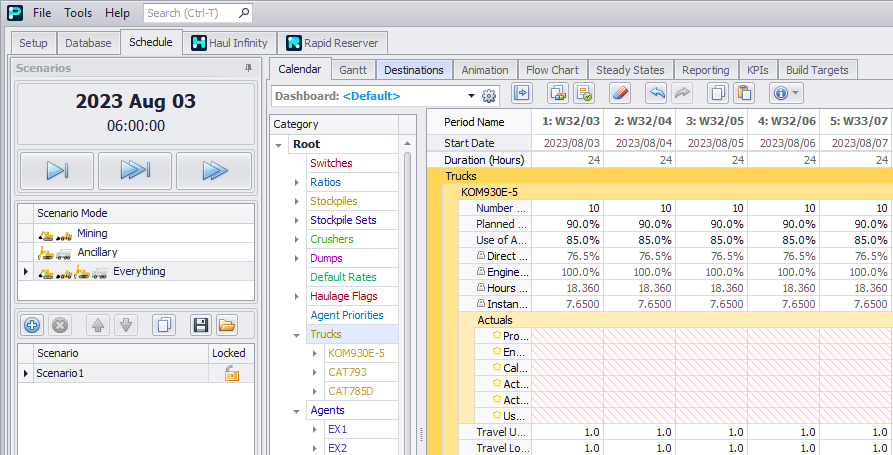
Task: Toggle the Scenario1 lock icon
Action: [231, 373]
